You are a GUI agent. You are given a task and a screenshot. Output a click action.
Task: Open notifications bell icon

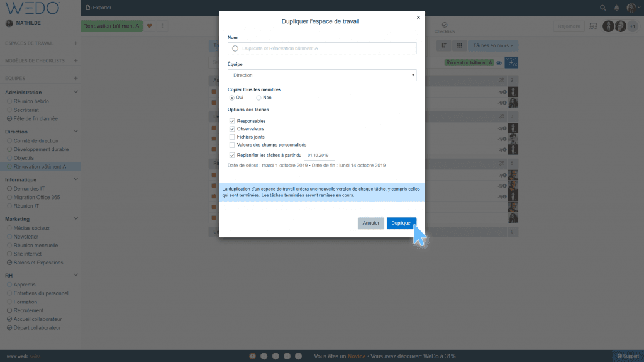(x=616, y=8)
